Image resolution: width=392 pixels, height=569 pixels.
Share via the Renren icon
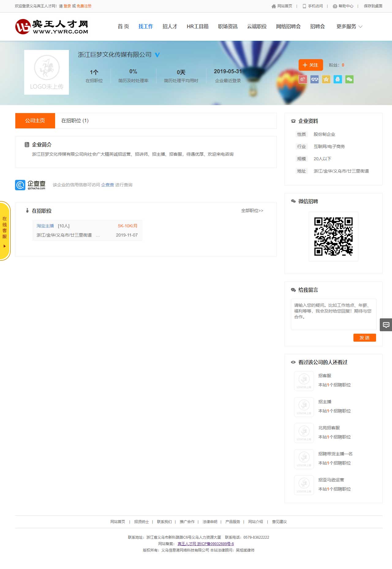(x=315, y=79)
